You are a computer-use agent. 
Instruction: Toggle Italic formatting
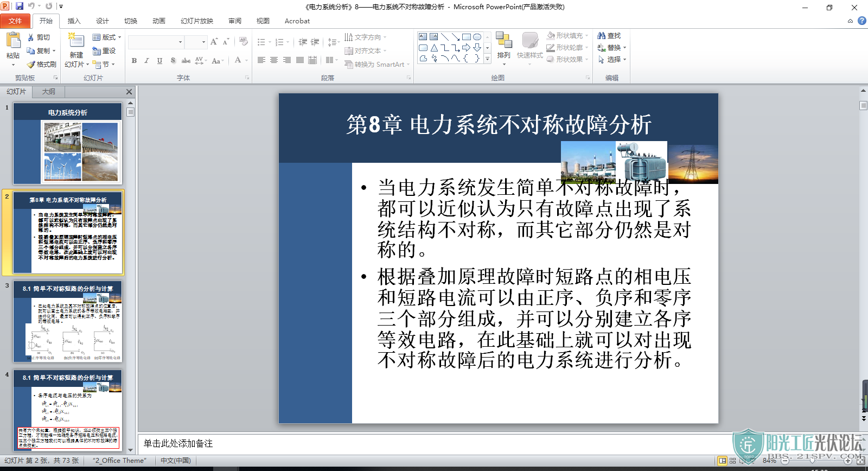click(x=146, y=61)
